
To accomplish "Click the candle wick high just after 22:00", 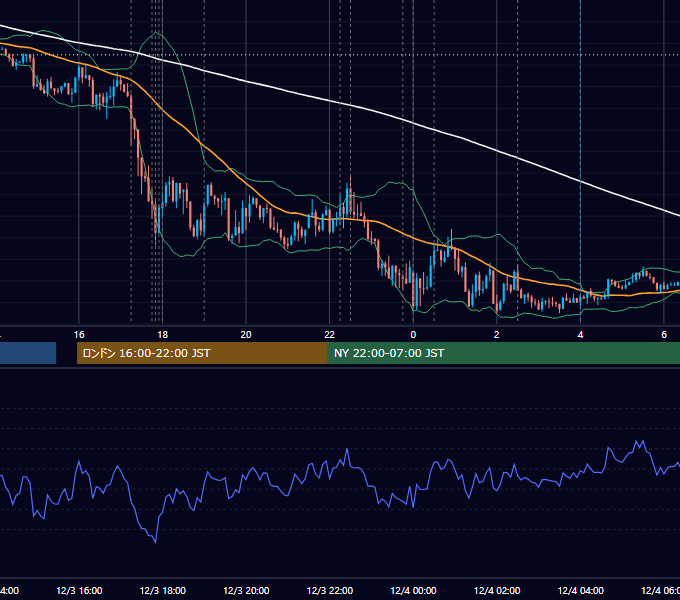I will coord(350,177).
